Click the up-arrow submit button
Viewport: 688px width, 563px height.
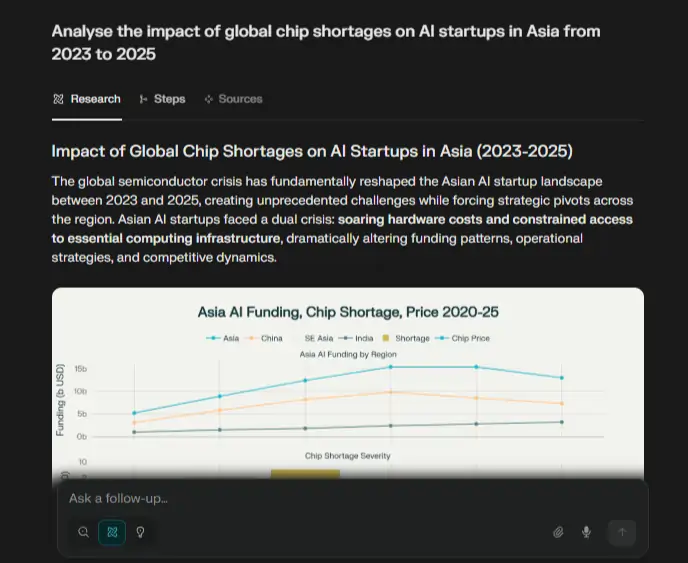[x=622, y=532]
